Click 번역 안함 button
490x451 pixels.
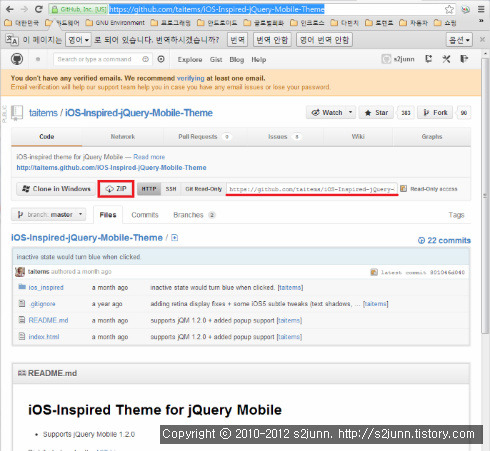pyautogui.click(x=272, y=40)
